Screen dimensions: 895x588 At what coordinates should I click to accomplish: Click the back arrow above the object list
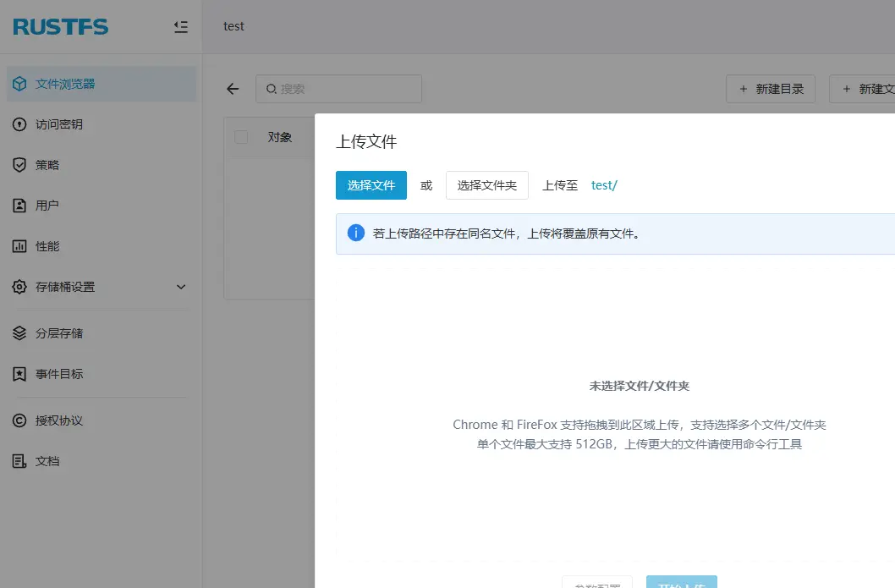pyautogui.click(x=232, y=88)
